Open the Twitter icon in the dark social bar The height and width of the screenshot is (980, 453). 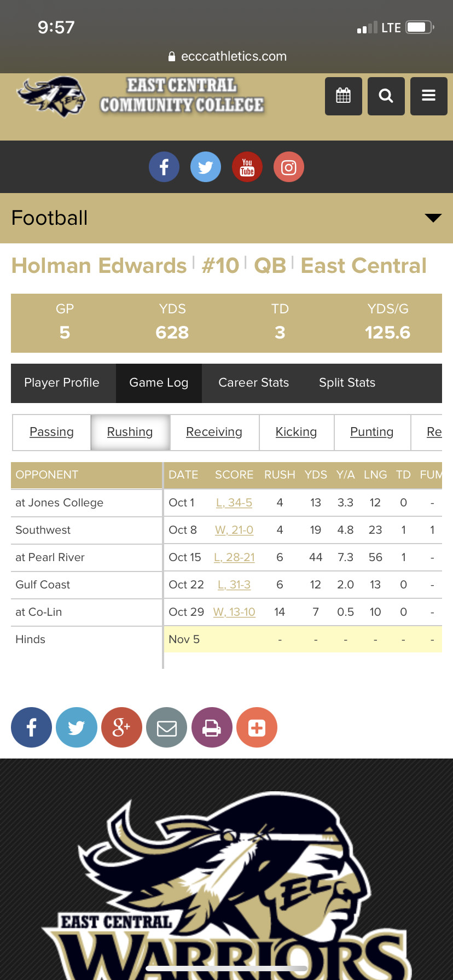(x=206, y=167)
